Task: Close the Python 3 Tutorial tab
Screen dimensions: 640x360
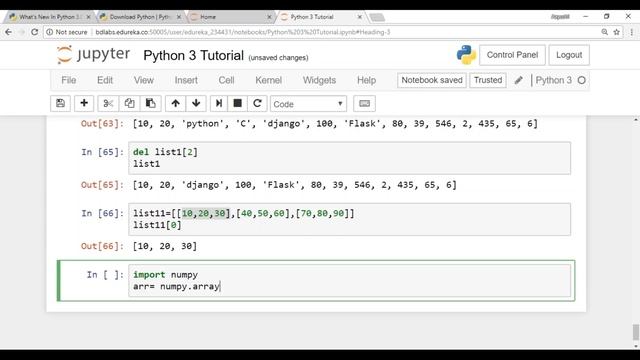Action: click(x=360, y=17)
